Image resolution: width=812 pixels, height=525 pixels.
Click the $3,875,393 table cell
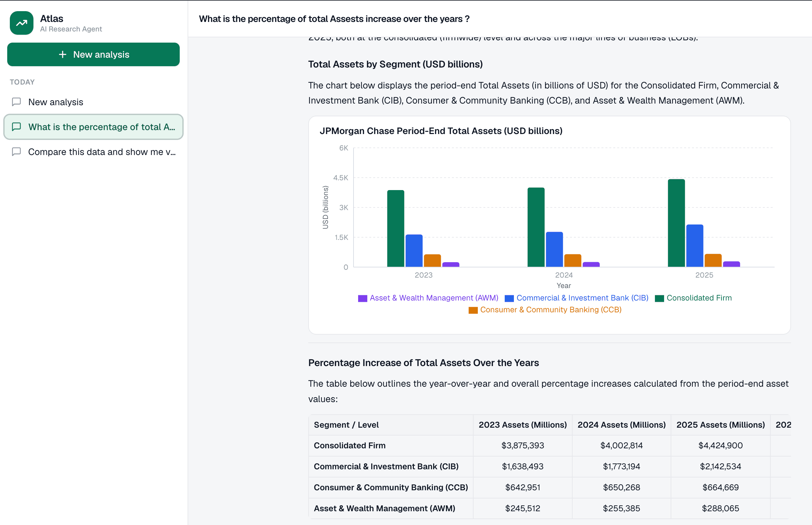pos(522,446)
